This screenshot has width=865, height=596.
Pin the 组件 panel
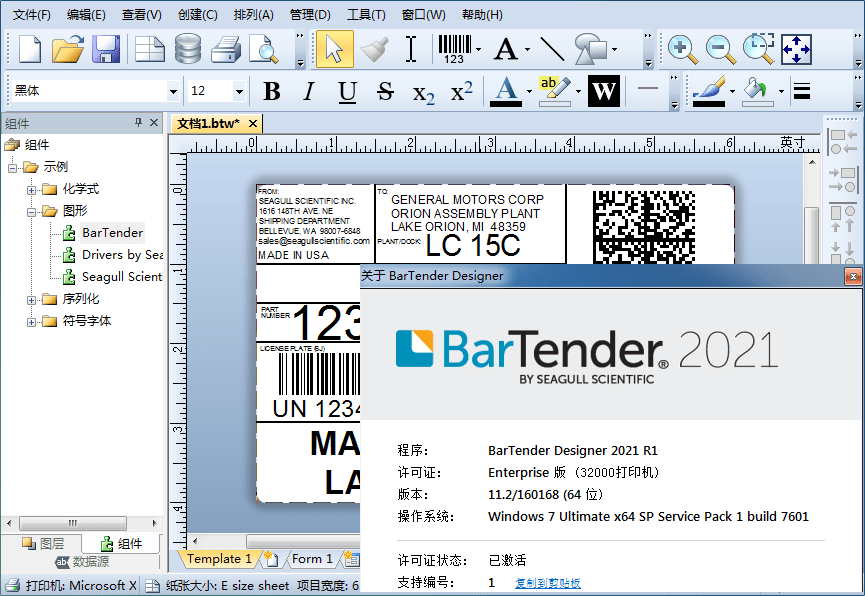click(x=138, y=123)
